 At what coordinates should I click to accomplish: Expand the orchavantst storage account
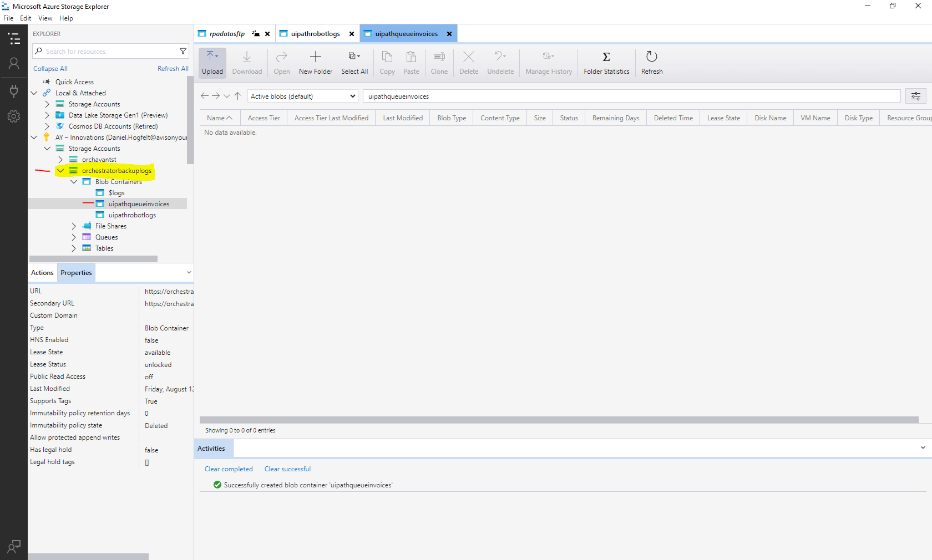point(60,159)
